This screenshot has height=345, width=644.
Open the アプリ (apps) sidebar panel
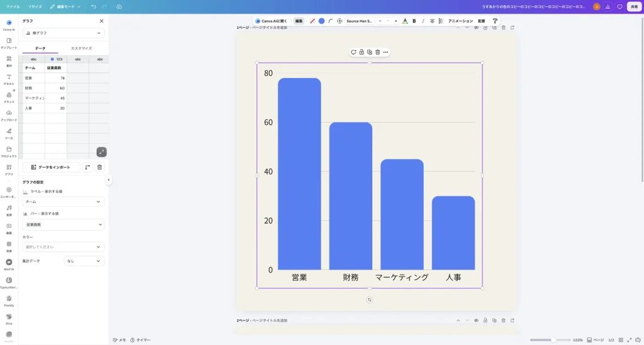coord(9,169)
